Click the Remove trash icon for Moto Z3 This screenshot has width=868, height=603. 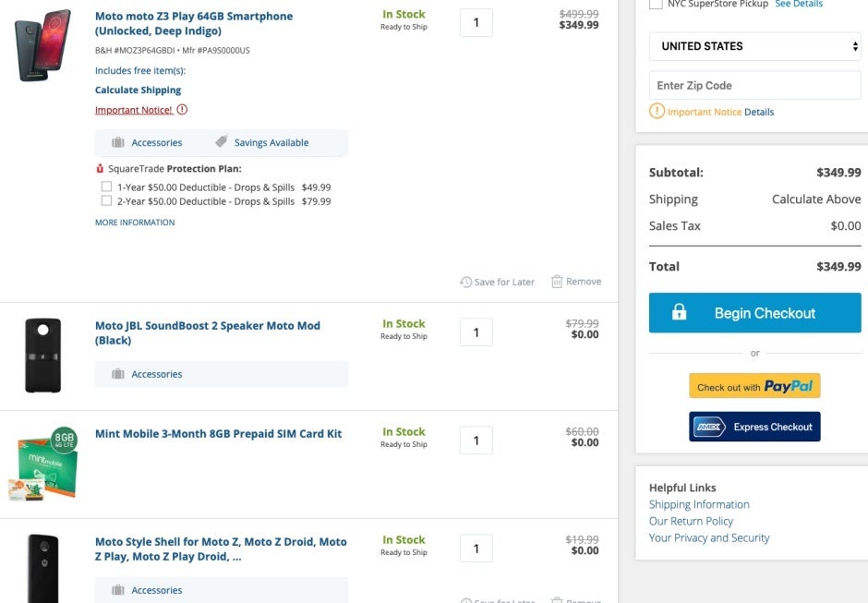click(x=557, y=282)
